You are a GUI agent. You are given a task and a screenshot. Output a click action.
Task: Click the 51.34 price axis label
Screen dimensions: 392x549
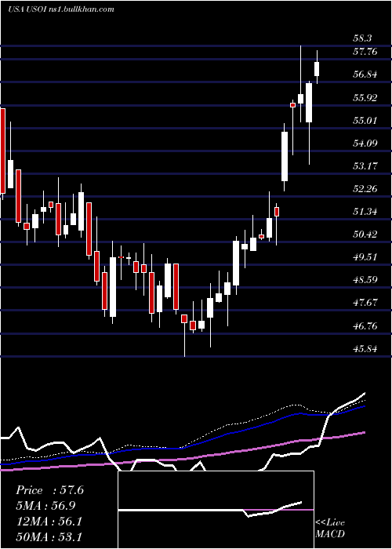click(366, 212)
